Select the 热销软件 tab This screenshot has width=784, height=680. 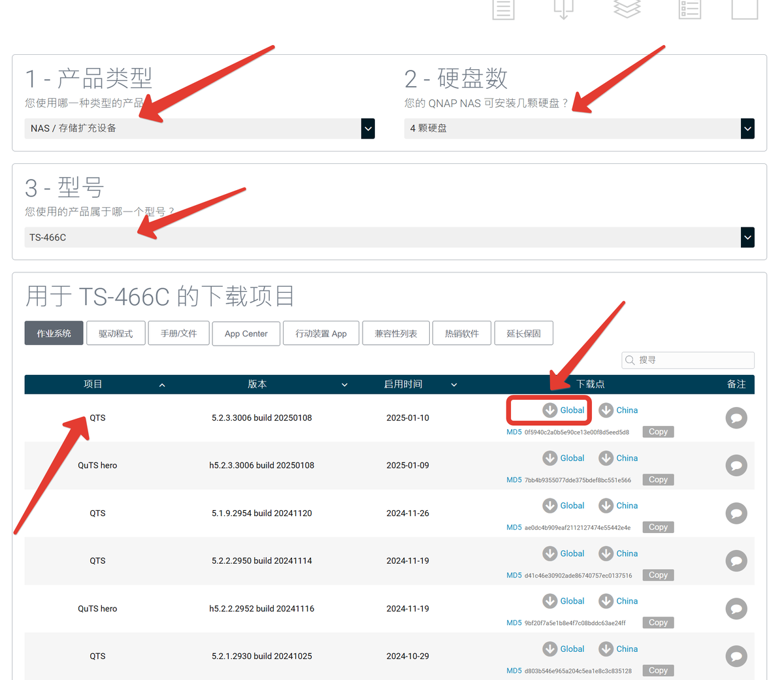click(462, 333)
